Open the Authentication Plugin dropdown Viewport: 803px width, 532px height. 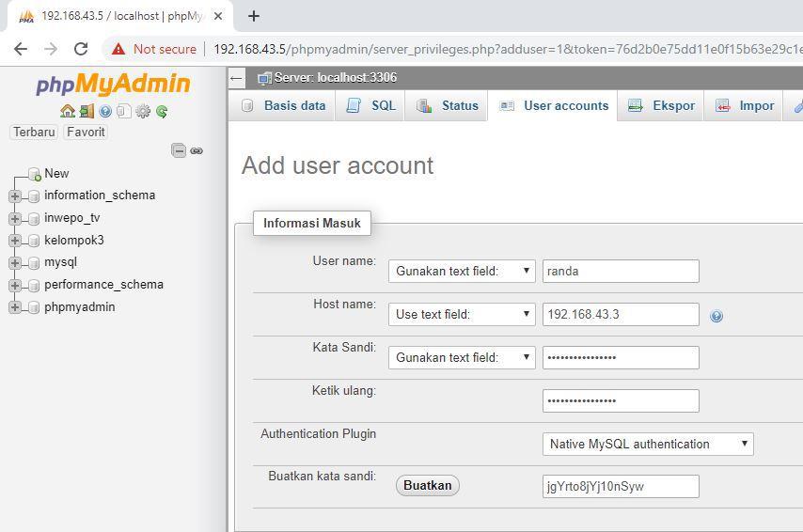pyautogui.click(x=648, y=444)
